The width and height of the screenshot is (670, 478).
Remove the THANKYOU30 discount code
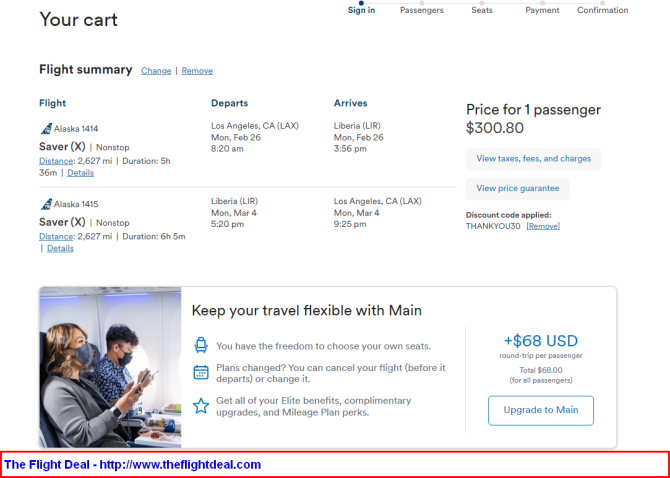point(543,226)
